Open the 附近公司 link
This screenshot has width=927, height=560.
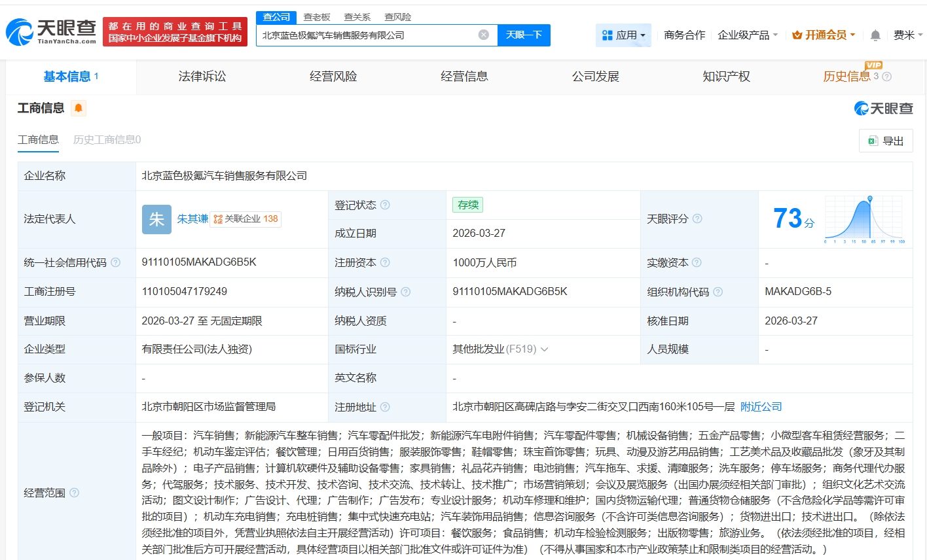tap(761, 407)
